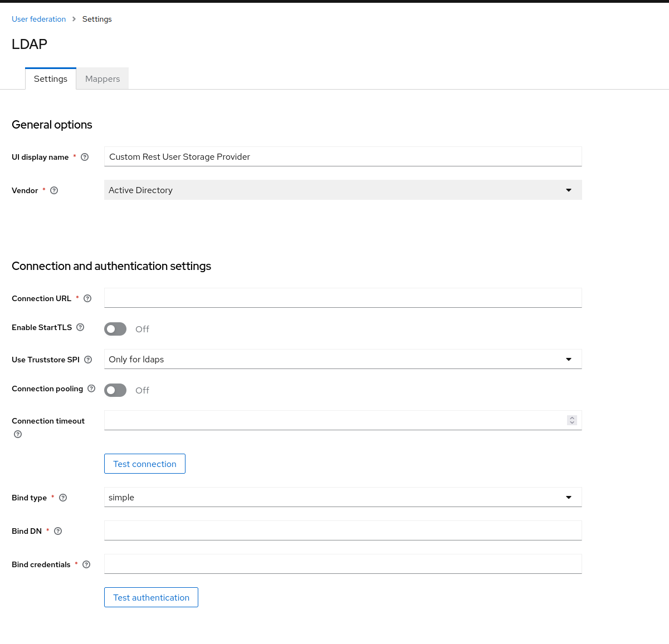Click the Connection timeout help icon
The width and height of the screenshot is (669, 644).
coord(17,434)
